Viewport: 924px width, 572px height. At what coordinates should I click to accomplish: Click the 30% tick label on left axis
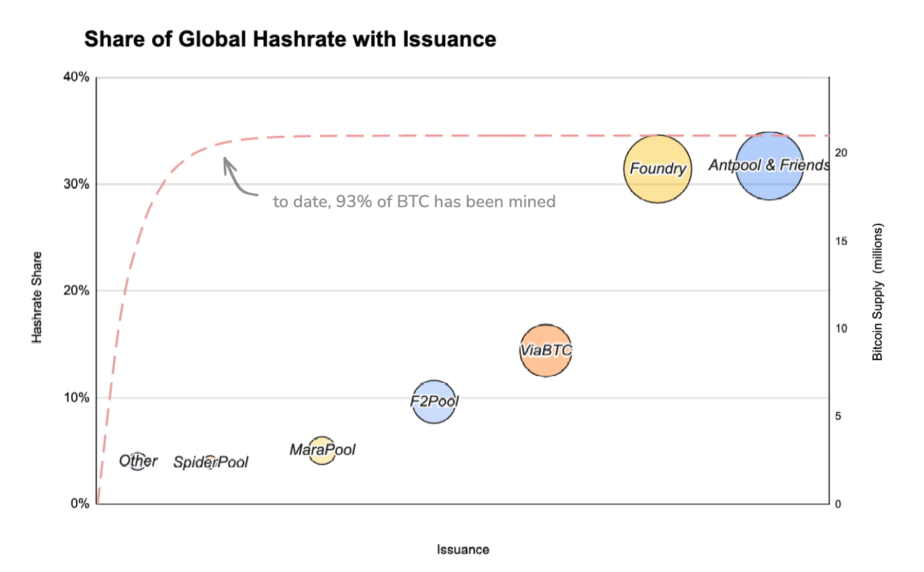(75, 184)
